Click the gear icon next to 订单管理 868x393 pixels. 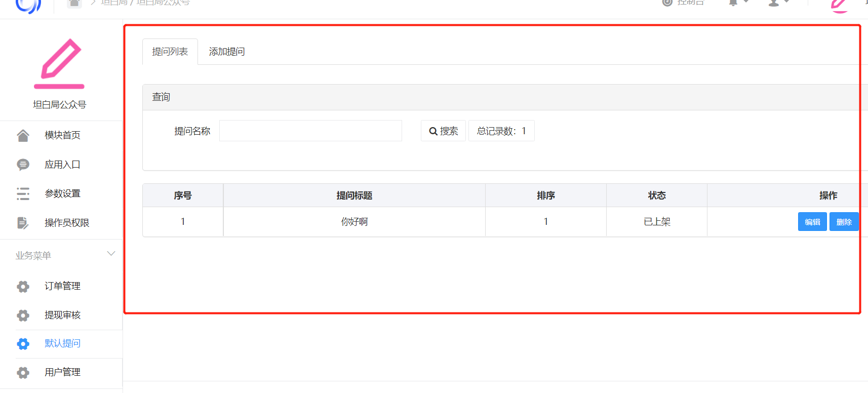pyautogui.click(x=23, y=287)
